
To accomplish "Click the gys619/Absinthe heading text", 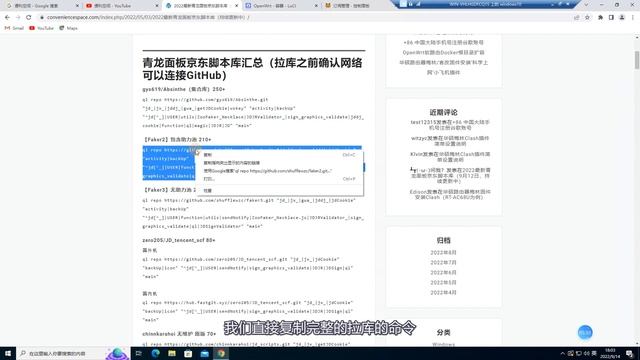I will click(184, 89).
